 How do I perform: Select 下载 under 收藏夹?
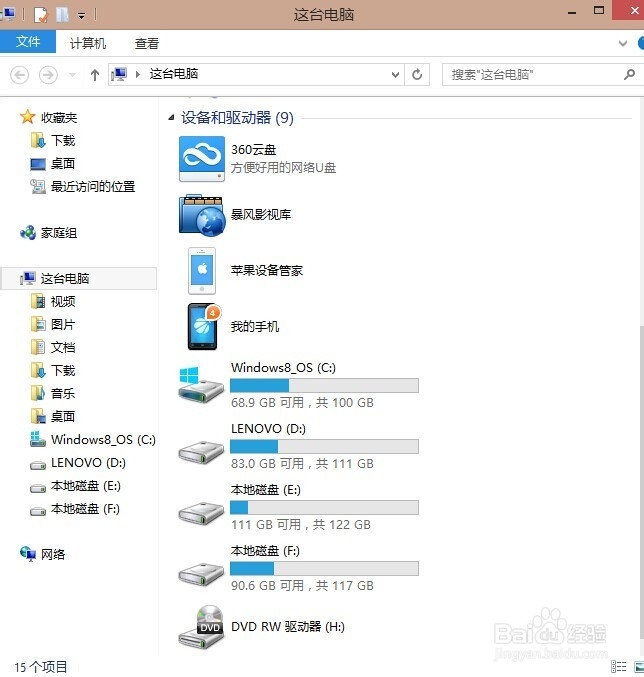tap(63, 140)
